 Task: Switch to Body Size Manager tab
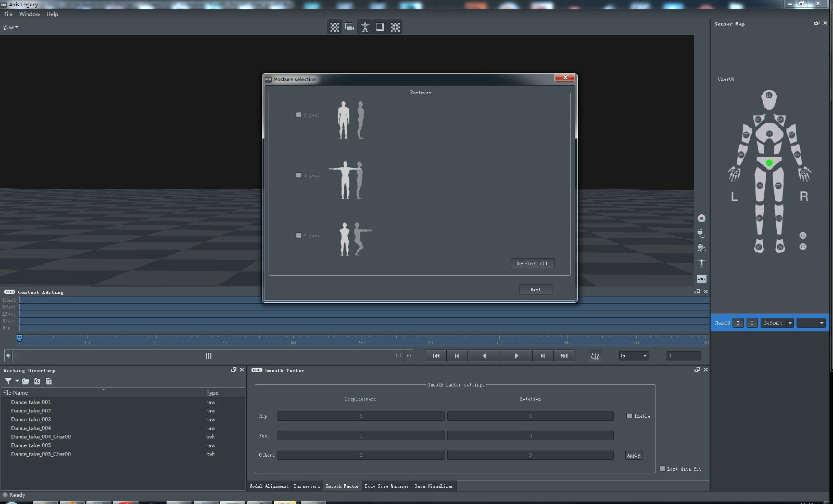click(x=386, y=486)
